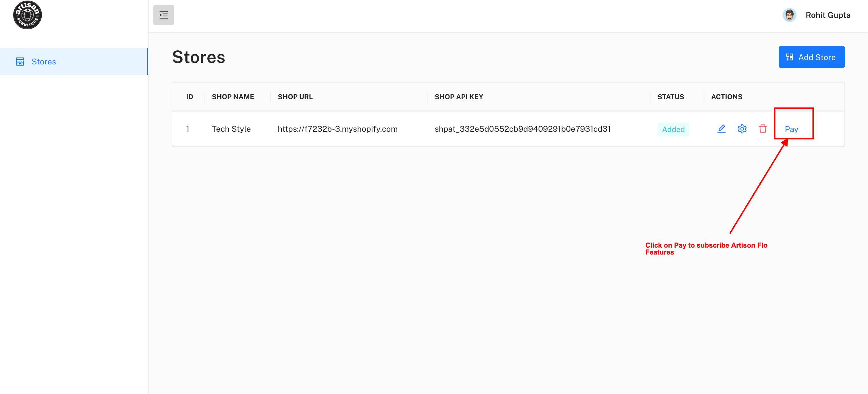The height and width of the screenshot is (394, 868).
Task: Click the SHOP NAME column header
Action: coord(233,97)
